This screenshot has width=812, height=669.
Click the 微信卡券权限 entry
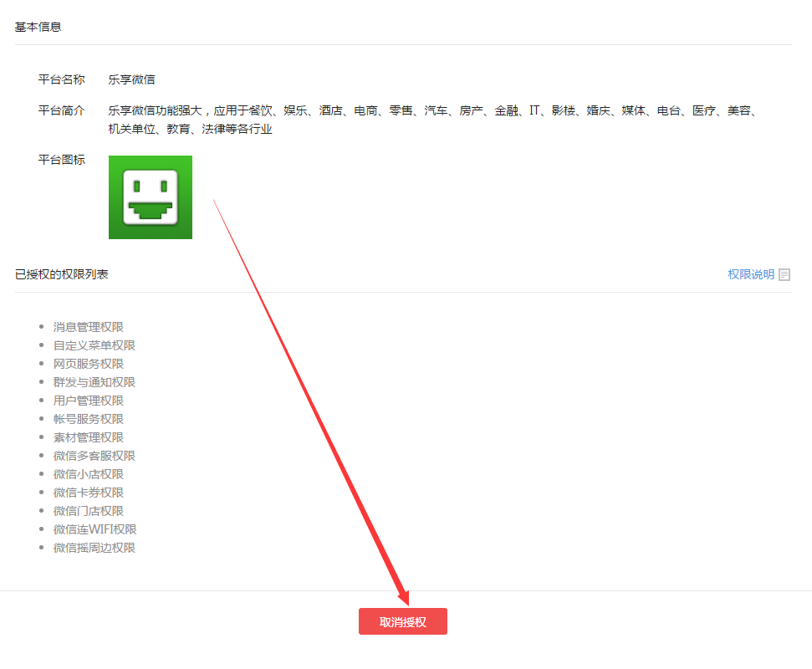(x=88, y=493)
